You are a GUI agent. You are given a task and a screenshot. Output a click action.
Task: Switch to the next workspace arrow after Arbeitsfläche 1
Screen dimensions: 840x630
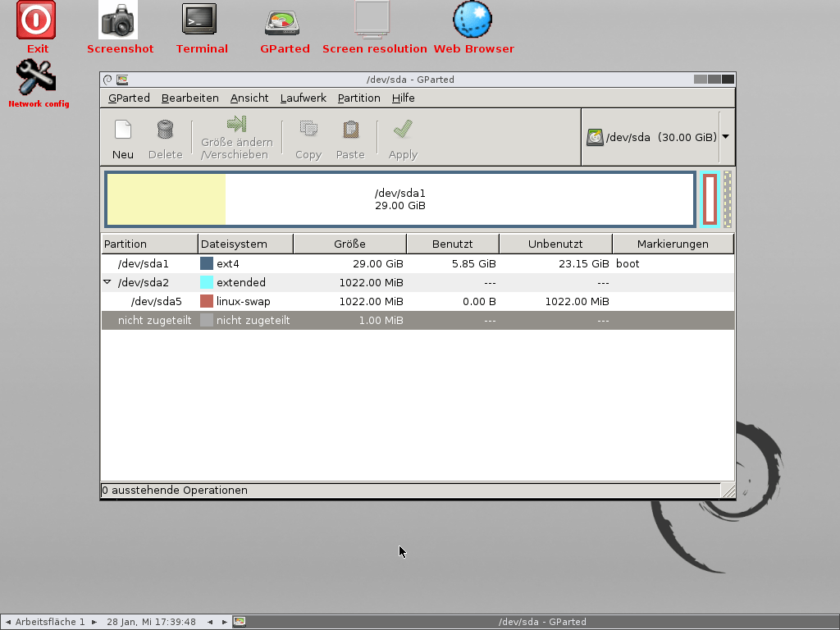[x=94, y=622]
